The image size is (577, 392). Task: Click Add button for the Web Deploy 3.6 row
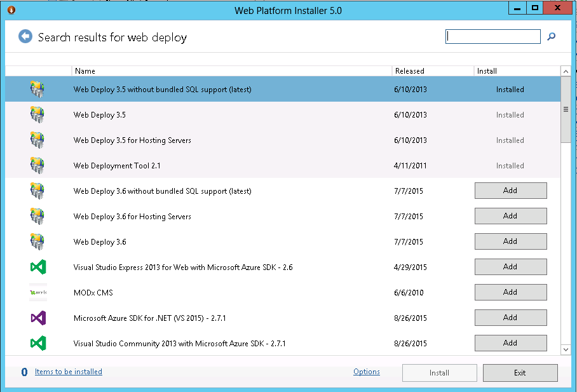click(x=510, y=241)
